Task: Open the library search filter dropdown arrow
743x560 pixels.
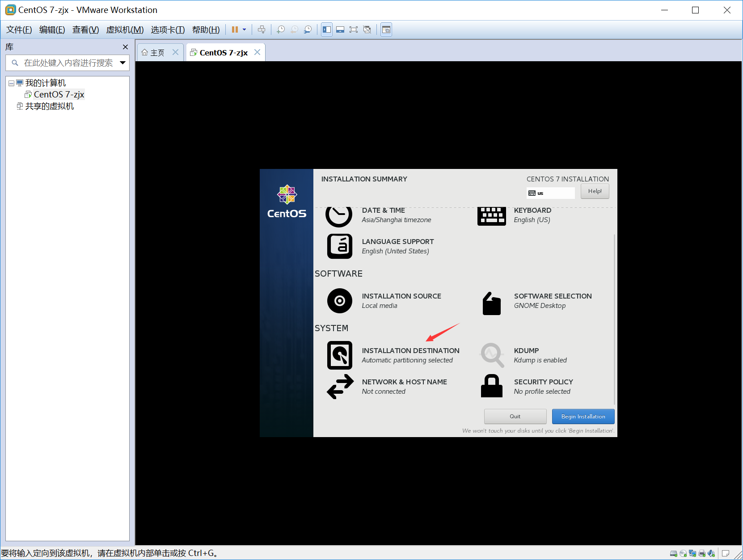Action: [x=123, y=63]
